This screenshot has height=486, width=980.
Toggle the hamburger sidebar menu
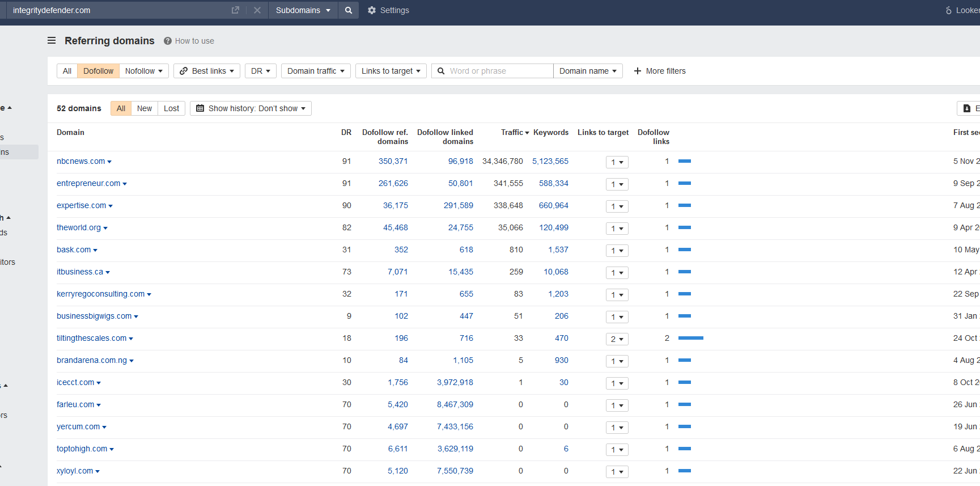tap(52, 41)
